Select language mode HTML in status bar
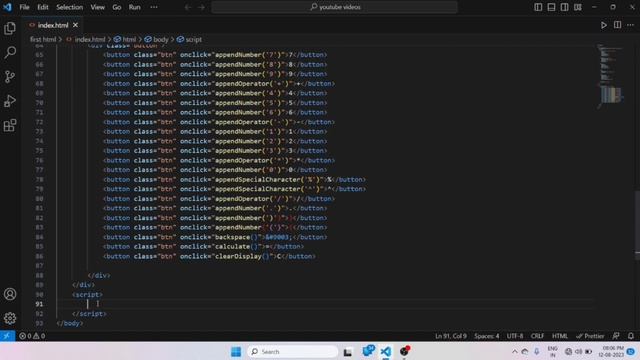The image size is (640, 360). pos(560,336)
